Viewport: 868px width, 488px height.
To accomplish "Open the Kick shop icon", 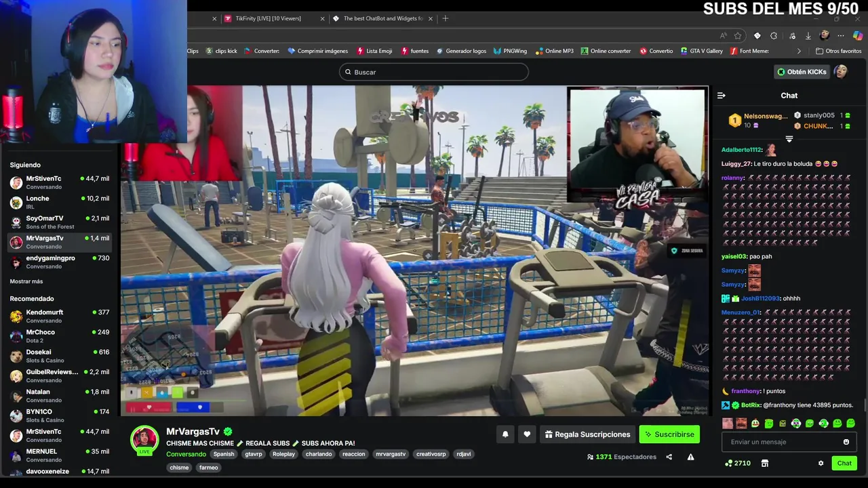I will [764, 464].
